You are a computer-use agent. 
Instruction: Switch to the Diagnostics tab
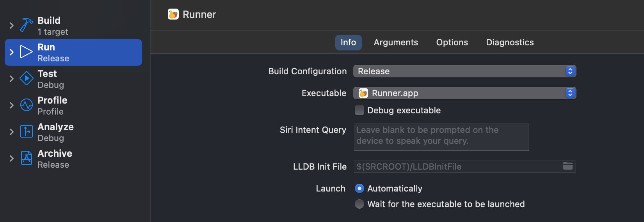[x=510, y=42]
